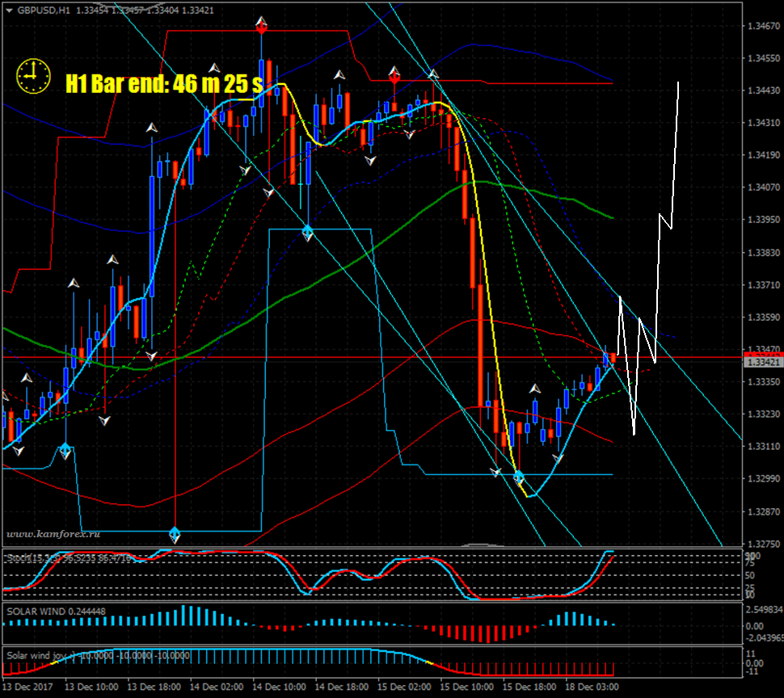Click the 'H1 Bar end' countdown label
784x698 pixels.
164,83
